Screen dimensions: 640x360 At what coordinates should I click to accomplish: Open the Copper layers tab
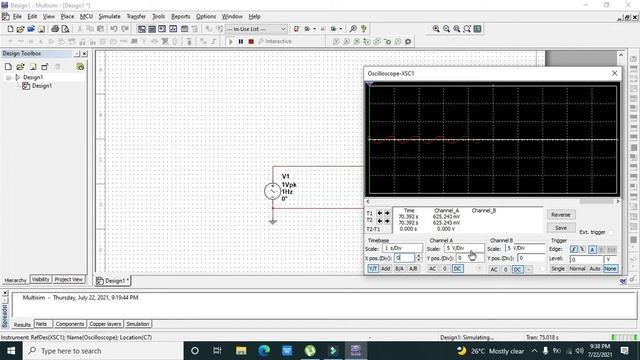click(x=105, y=324)
